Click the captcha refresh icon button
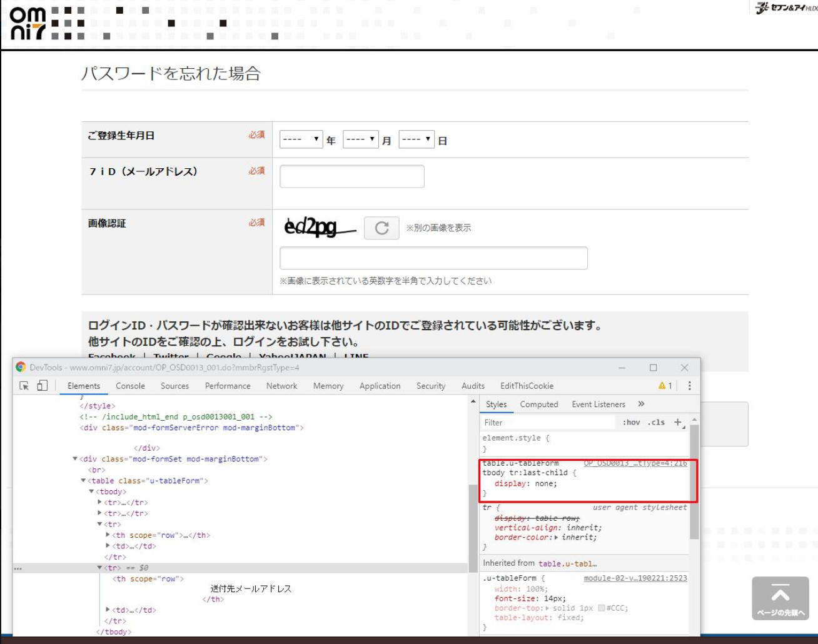 pyautogui.click(x=381, y=228)
